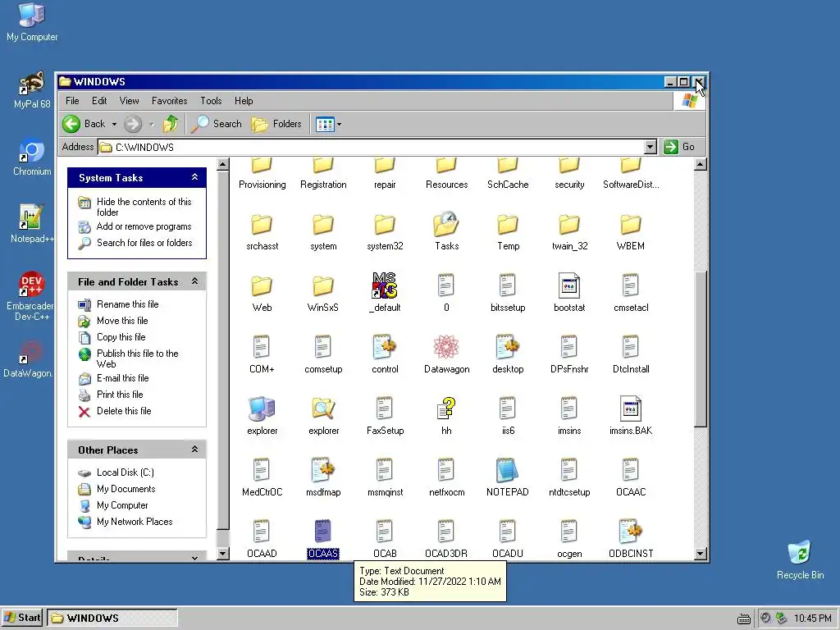Click Add or remove programs link

pyautogui.click(x=144, y=226)
